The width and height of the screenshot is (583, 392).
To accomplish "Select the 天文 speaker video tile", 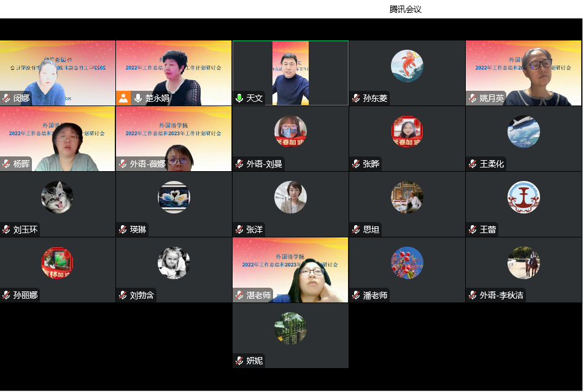I will click(x=290, y=73).
